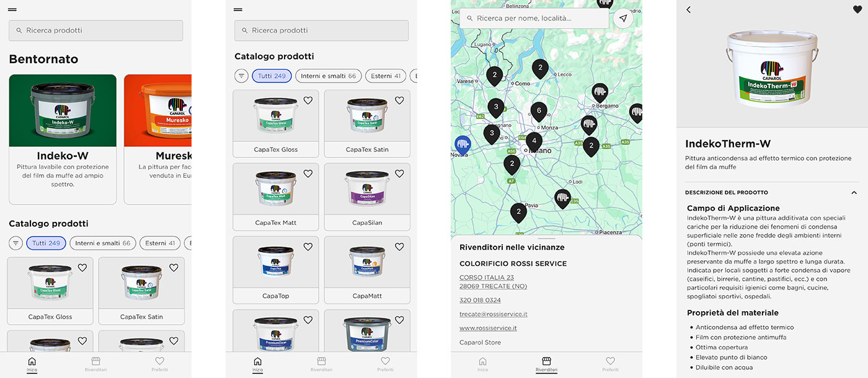Tap the blue Caparol pin near Novara
The width and height of the screenshot is (868, 378).
[x=463, y=145]
